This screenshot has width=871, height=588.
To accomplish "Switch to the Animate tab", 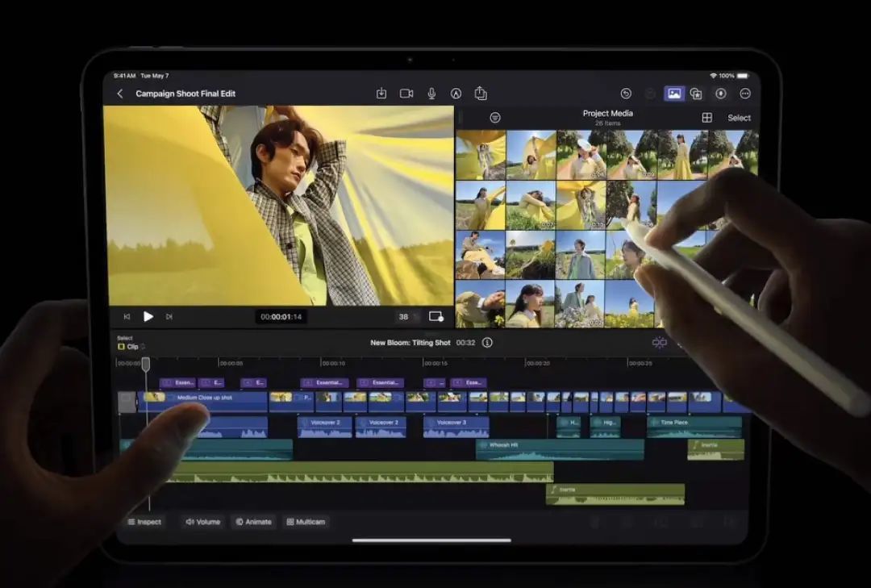I will (254, 522).
